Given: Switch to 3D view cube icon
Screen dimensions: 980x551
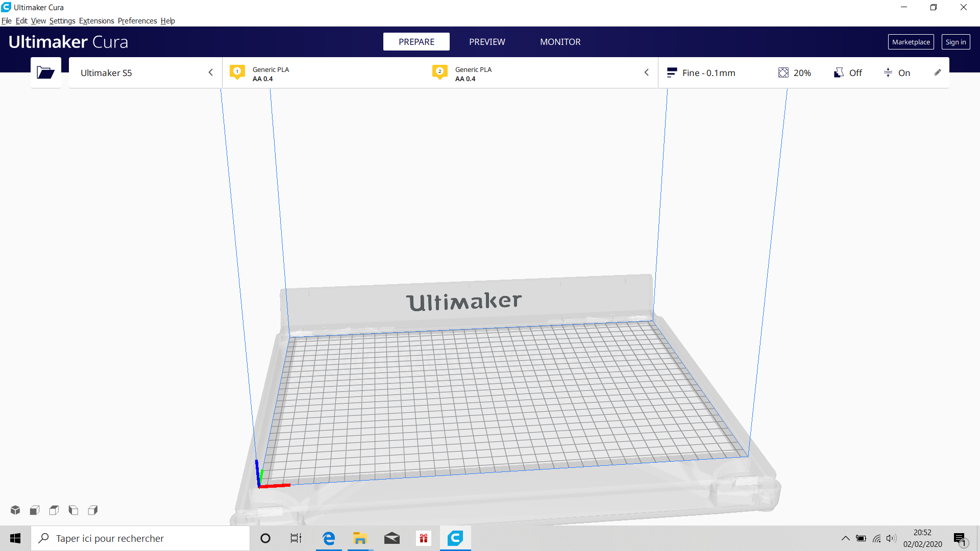Looking at the screenshot, I should (x=15, y=510).
